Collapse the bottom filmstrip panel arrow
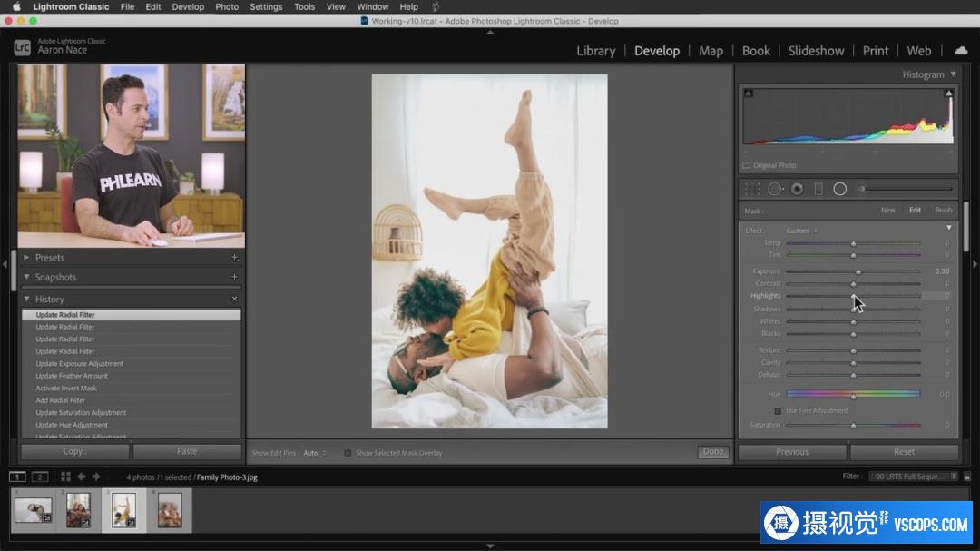This screenshot has width=980, height=551. coord(490,546)
